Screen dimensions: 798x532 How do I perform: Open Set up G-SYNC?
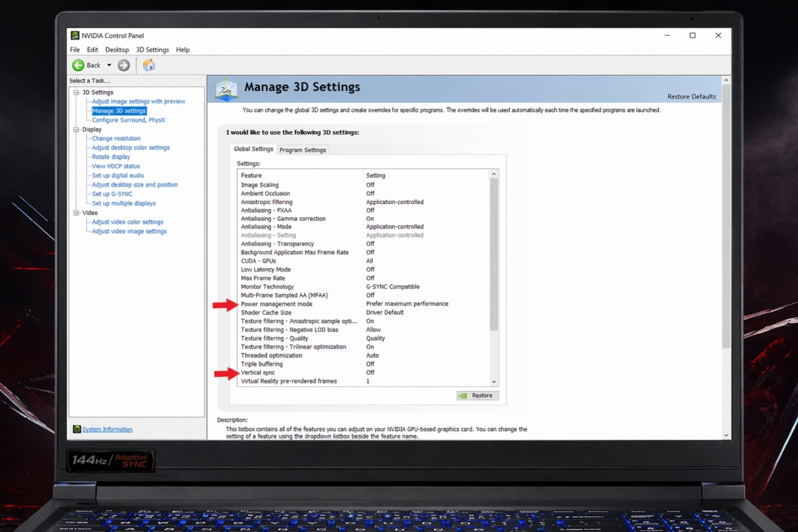[112, 194]
